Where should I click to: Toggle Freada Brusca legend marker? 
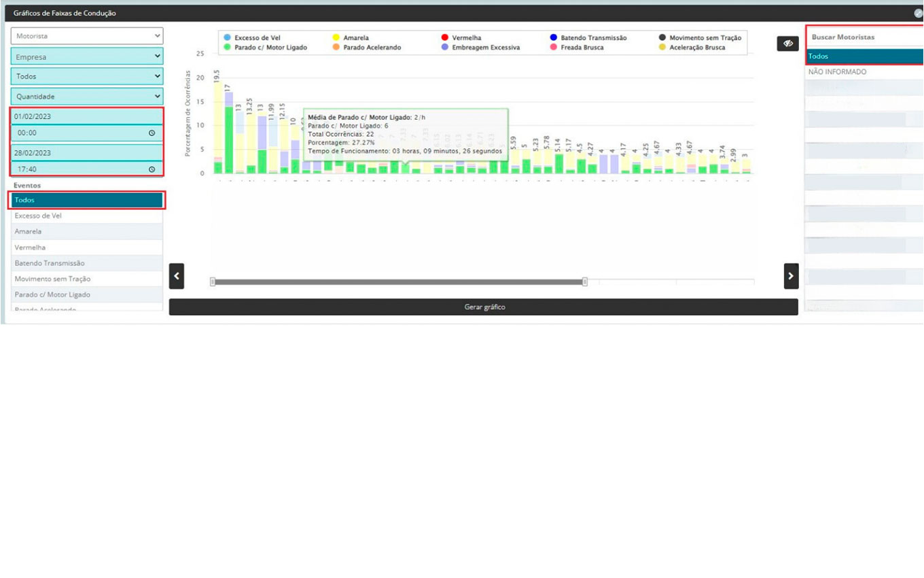point(554,48)
